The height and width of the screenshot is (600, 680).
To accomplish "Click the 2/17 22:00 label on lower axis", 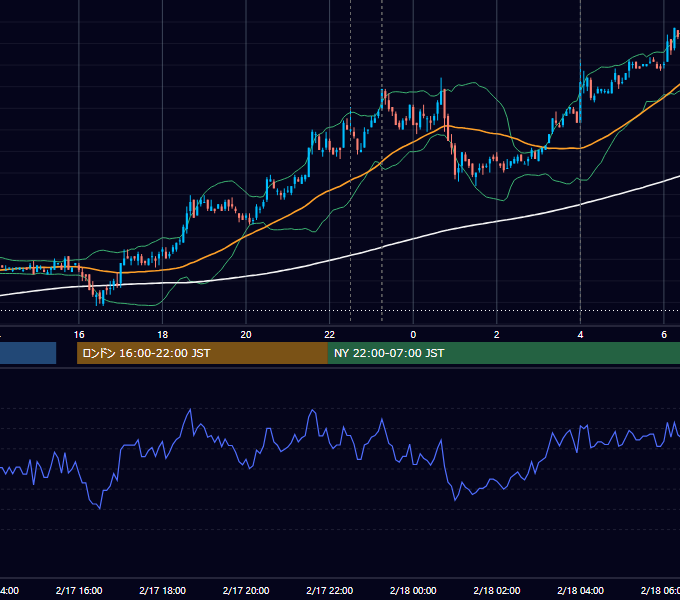I will [330, 590].
